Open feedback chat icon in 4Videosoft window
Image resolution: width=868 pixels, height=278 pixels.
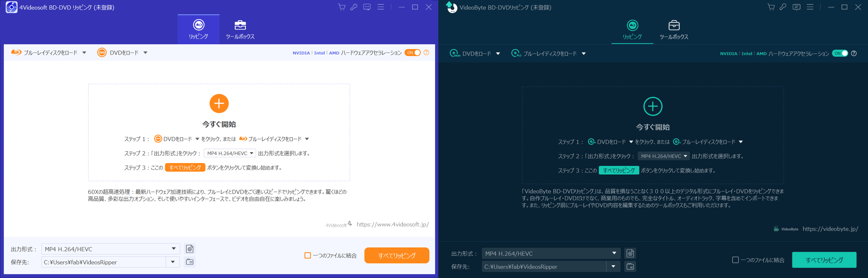tap(367, 7)
